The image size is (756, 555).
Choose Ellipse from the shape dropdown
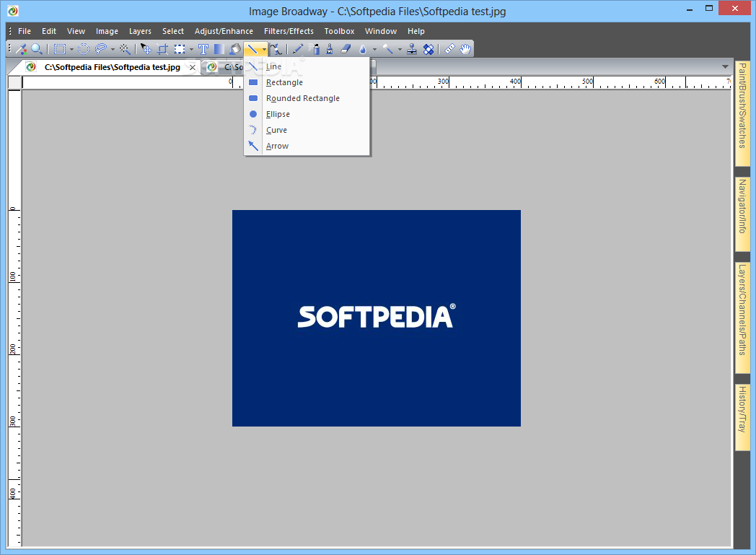tap(307, 114)
